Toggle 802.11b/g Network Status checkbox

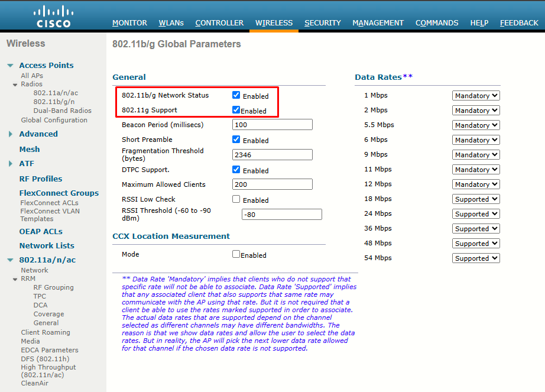pyautogui.click(x=236, y=95)
